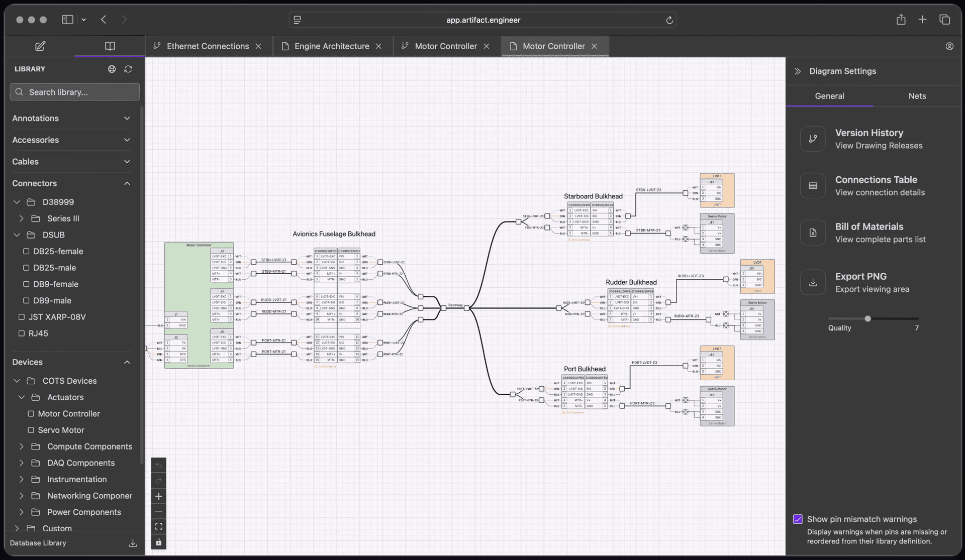965x560 pixels.
Task: Click the zoom in plus button on canvas
Action: (158, 496)
